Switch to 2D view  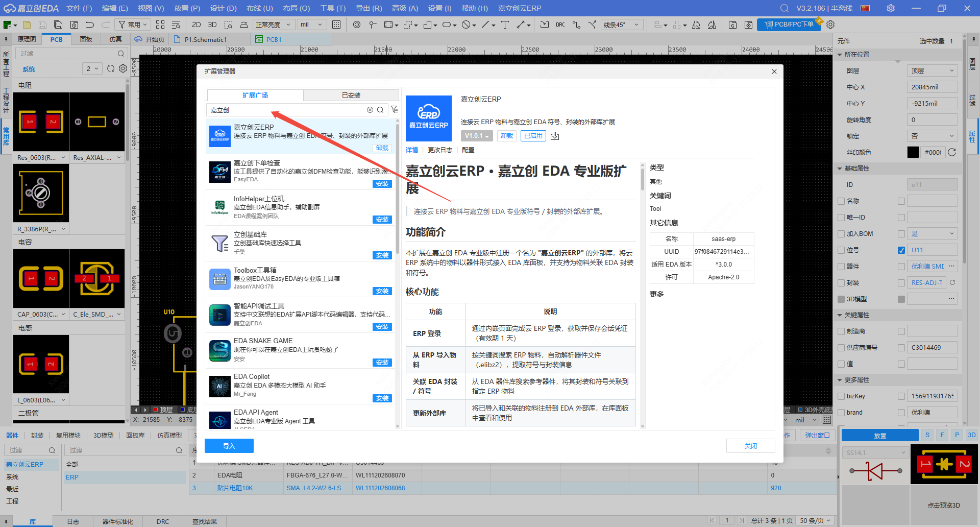(196, 25)
